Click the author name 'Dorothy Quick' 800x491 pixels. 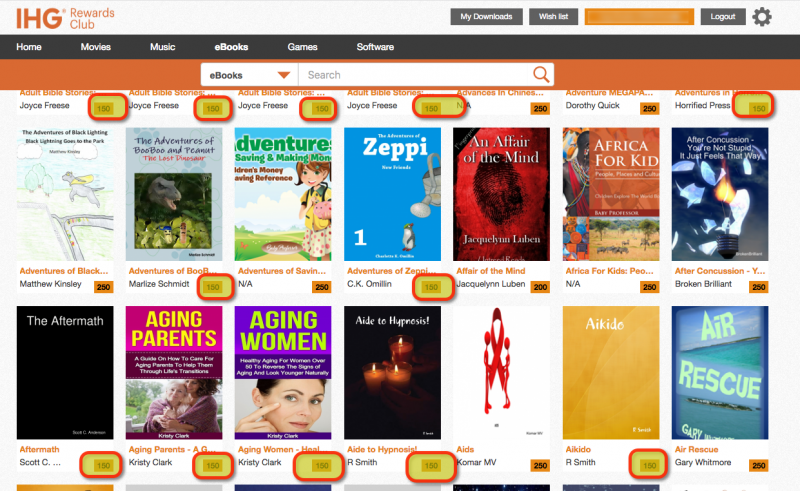coord(592,106)
